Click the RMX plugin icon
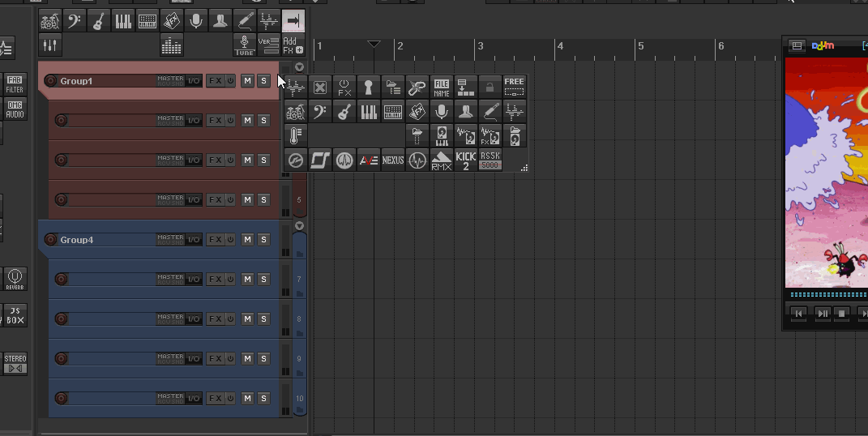This screenshot has width=868, height=436. [x=441, y=160]
